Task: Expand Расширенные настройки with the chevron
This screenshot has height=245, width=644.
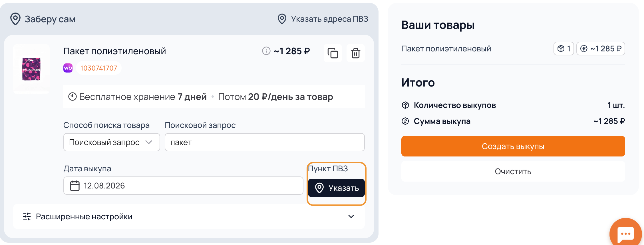Action: click(351, 216)
